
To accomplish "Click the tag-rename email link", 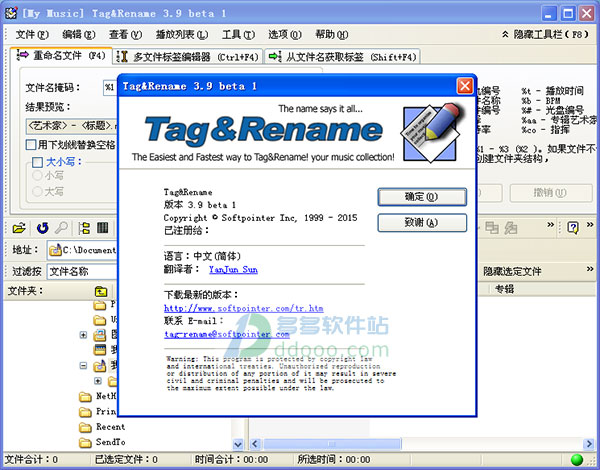I will point(227,334).
